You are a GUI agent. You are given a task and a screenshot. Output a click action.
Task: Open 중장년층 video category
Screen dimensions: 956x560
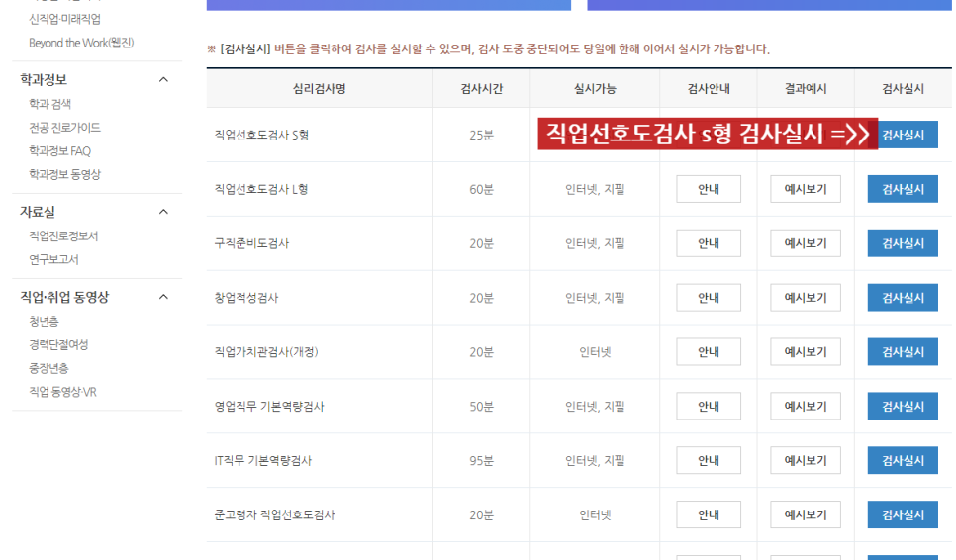tap(48, 368)
